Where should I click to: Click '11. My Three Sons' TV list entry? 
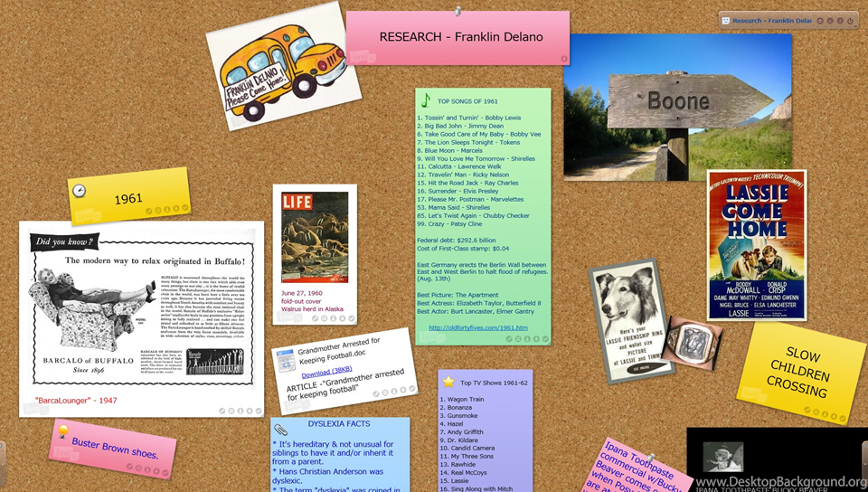[467, 456]
